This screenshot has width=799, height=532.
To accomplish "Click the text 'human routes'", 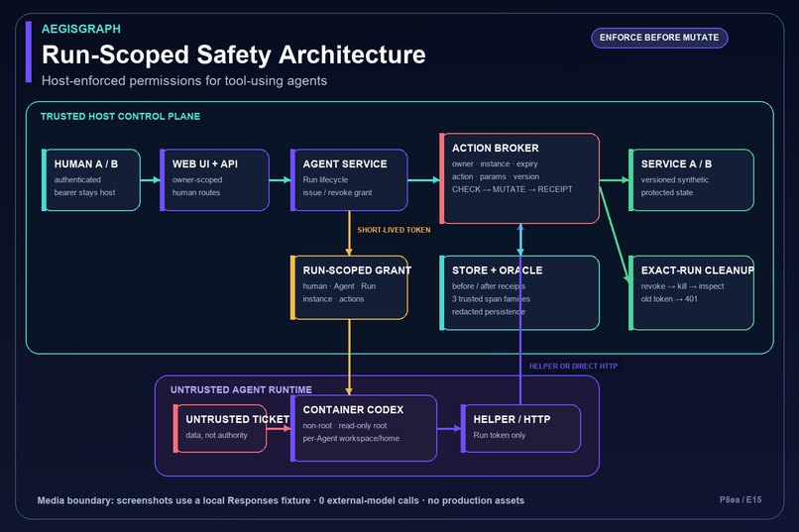I will point(196,192).
